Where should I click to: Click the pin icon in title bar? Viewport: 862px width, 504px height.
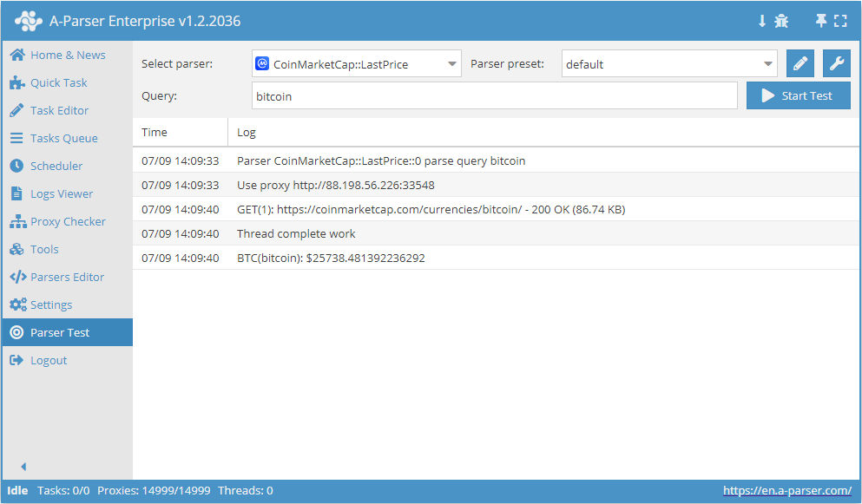tap(820, 21)
